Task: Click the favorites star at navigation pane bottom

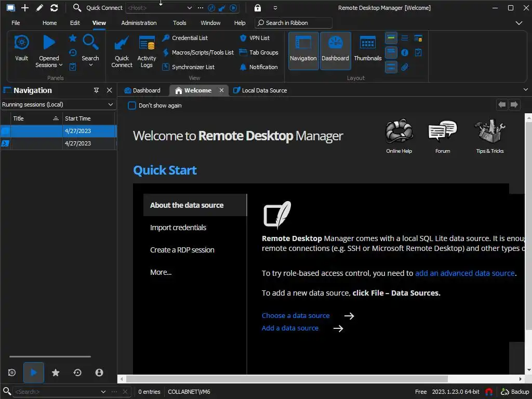Action: (x=56, y=373)
